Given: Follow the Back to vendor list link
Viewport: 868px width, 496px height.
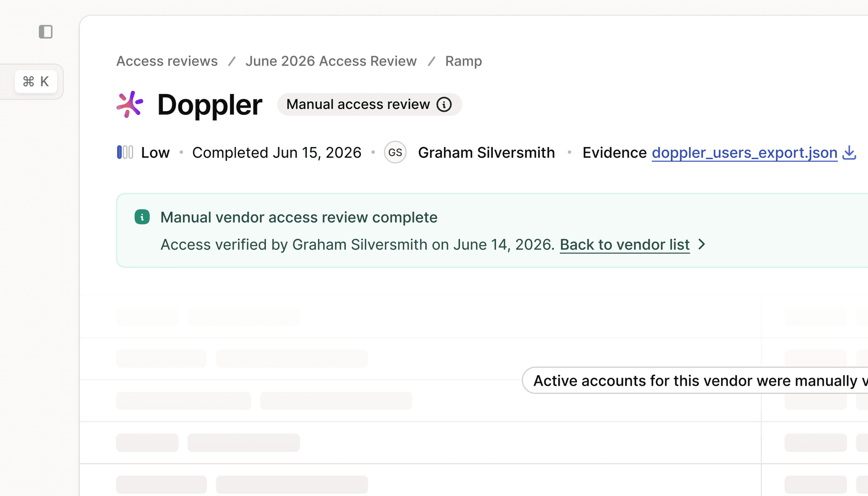Looking at the screenshot, I should [624, 245].
